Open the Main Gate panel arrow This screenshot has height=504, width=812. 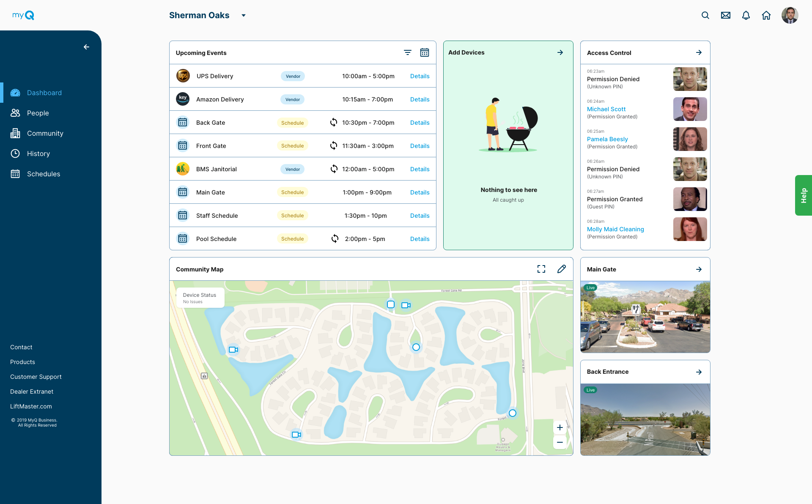coord(699,269)
